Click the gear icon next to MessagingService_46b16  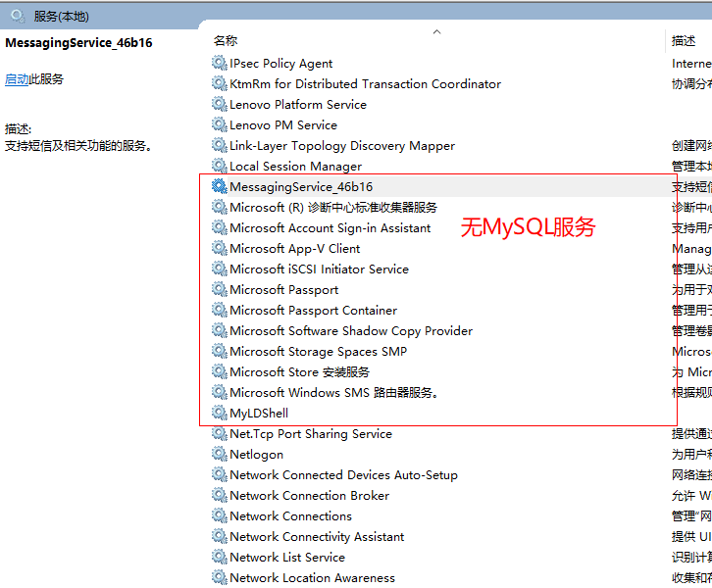tap(219, 187)
